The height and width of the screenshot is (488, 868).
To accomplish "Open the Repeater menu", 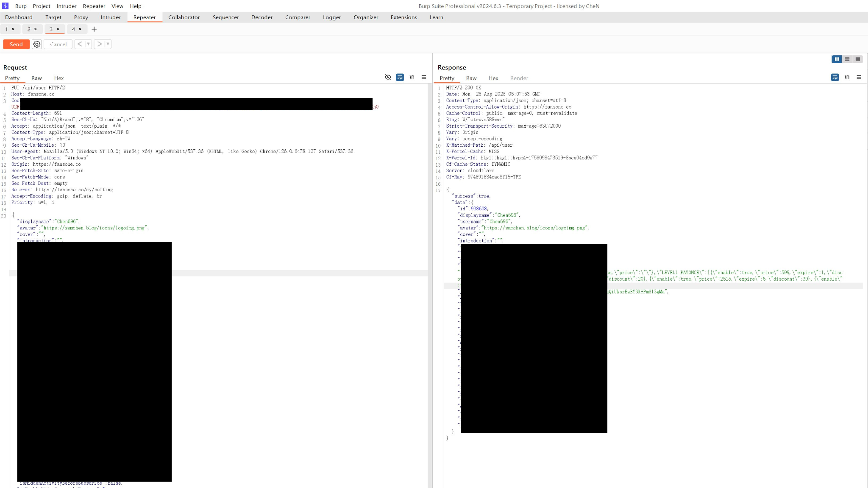I will click(94, 6).
